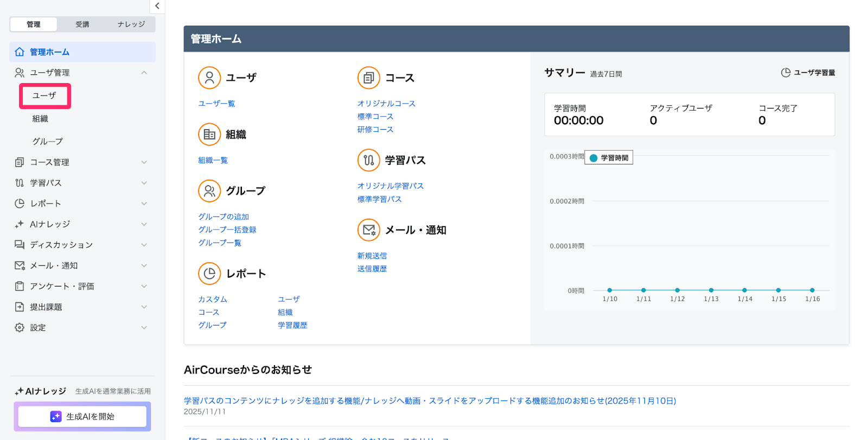Image resolution: width=868 pixels, height=440 pixels.
Task: Select ユーザ under ユーザ管理
Action: pos(44,95)
